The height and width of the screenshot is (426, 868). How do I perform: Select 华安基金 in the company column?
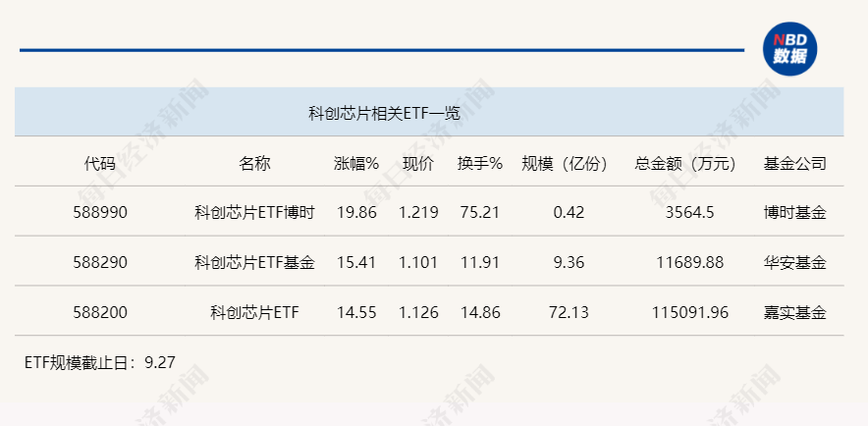794,263
